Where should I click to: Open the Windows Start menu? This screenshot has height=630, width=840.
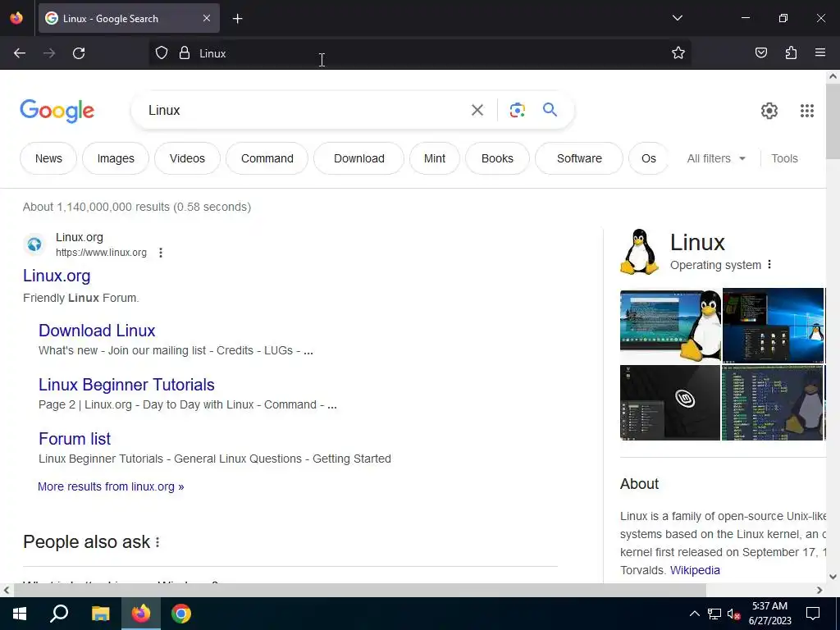pos(20,614)
